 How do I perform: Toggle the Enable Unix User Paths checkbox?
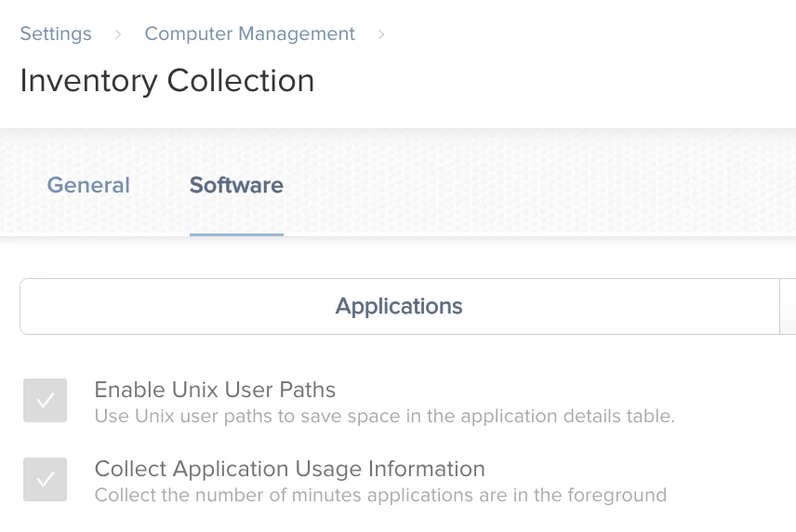pyautogui.click(x=46, y=400)
